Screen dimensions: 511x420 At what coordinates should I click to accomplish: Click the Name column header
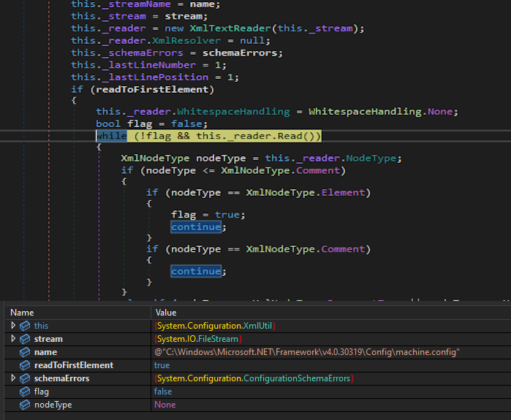(x=22, y=312)
